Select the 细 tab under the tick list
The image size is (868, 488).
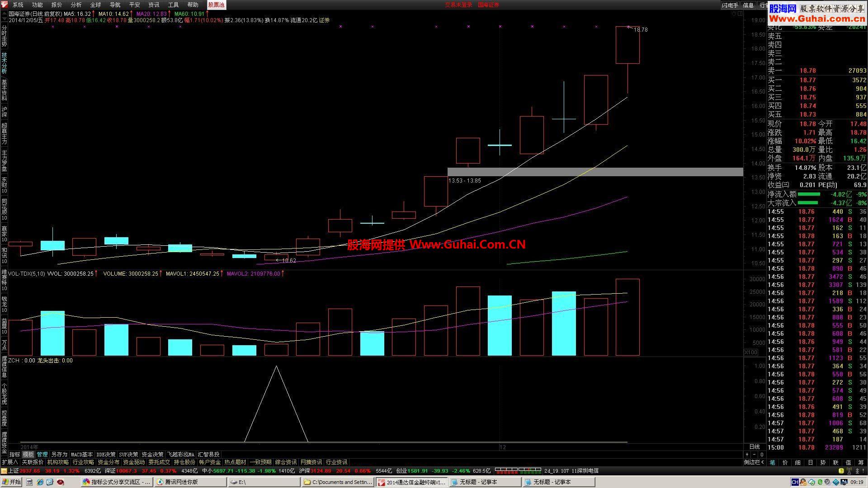pos(797,462)
